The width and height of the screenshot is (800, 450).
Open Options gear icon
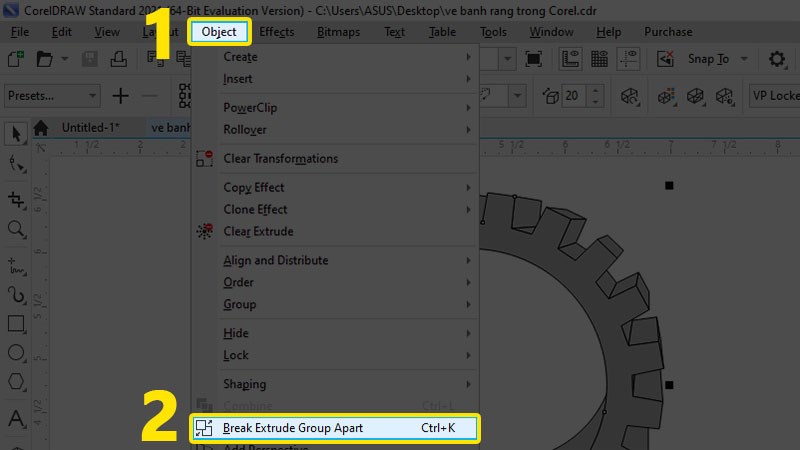777,59
